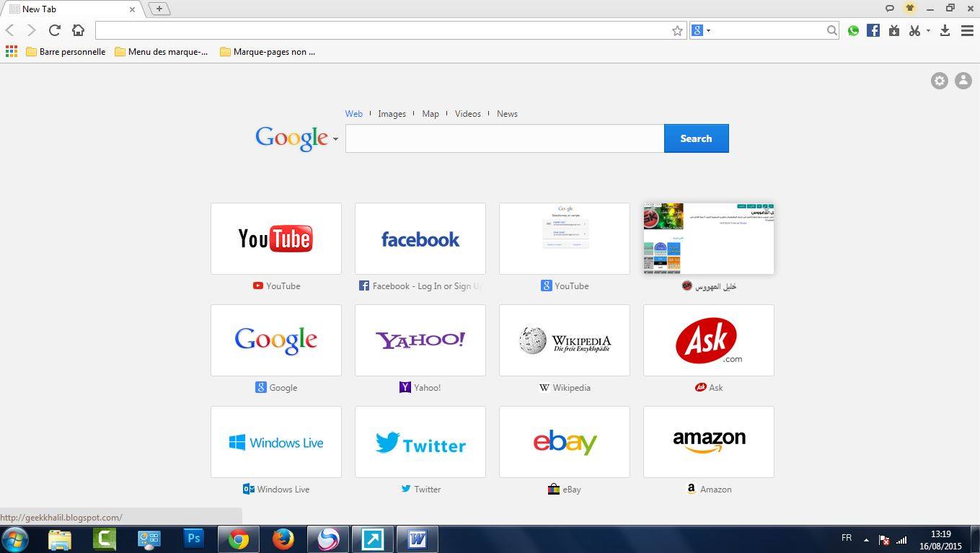Open the Twitter speed dial tile
Viewport: 980px width, 553px height.
pyautogui.click(x=420, y=441)
